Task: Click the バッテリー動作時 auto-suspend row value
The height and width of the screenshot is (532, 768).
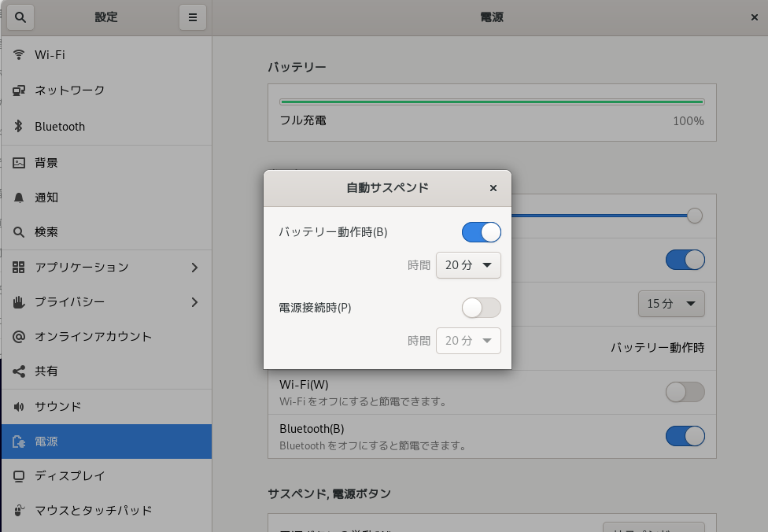Action: tap(657, 348)
